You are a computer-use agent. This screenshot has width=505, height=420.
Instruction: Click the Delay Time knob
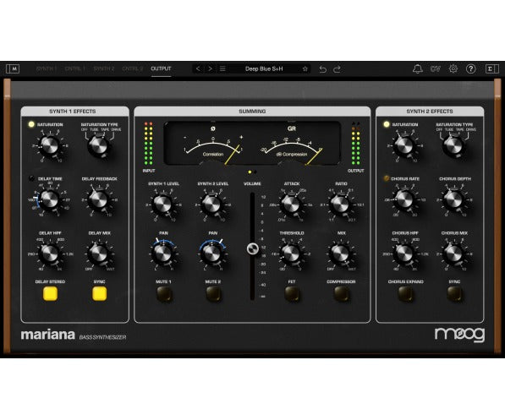click(50, 200)
